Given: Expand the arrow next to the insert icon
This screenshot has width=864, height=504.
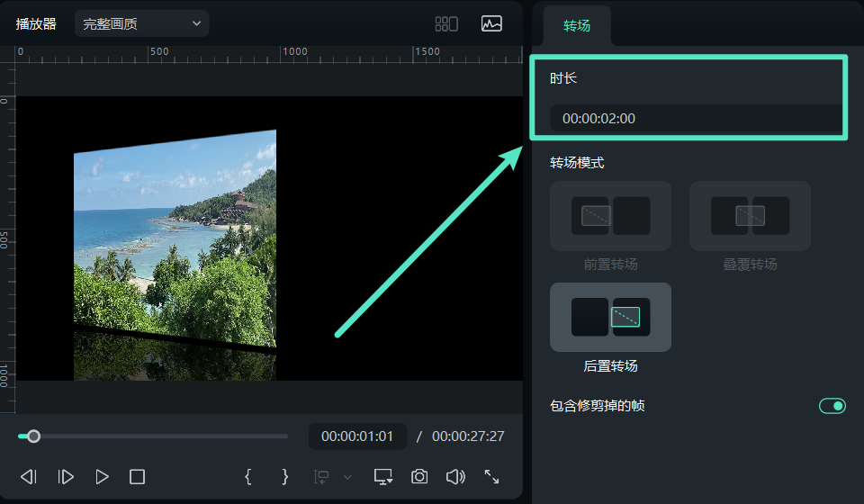Looking at the screenshot, I should pyautogui.click(x=347, y=477).
